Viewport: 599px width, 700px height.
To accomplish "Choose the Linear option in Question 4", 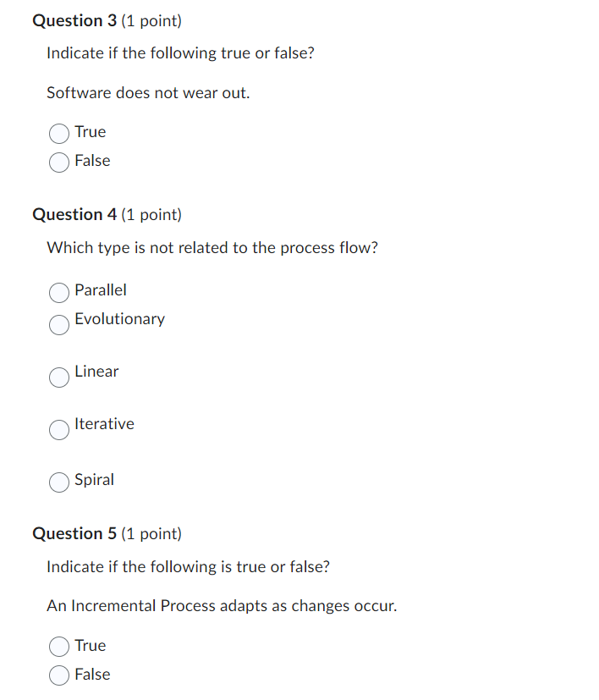I will 59,378.
